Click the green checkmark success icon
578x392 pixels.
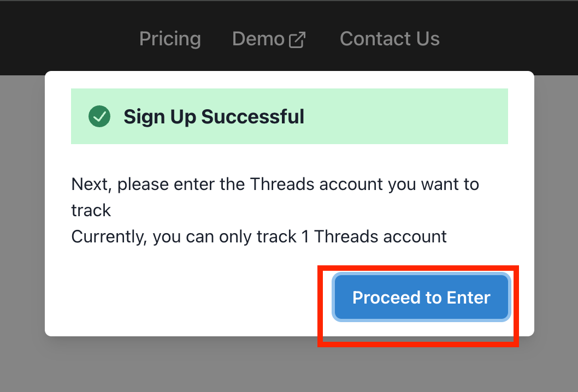pos(99,116)
